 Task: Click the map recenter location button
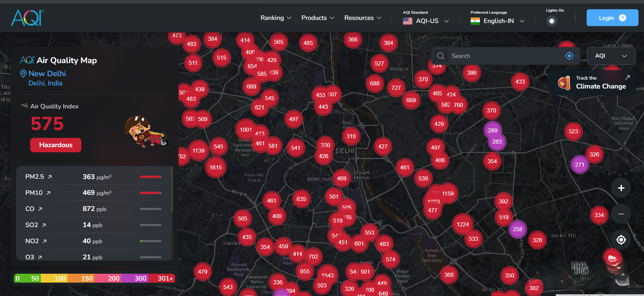[621, 240]
